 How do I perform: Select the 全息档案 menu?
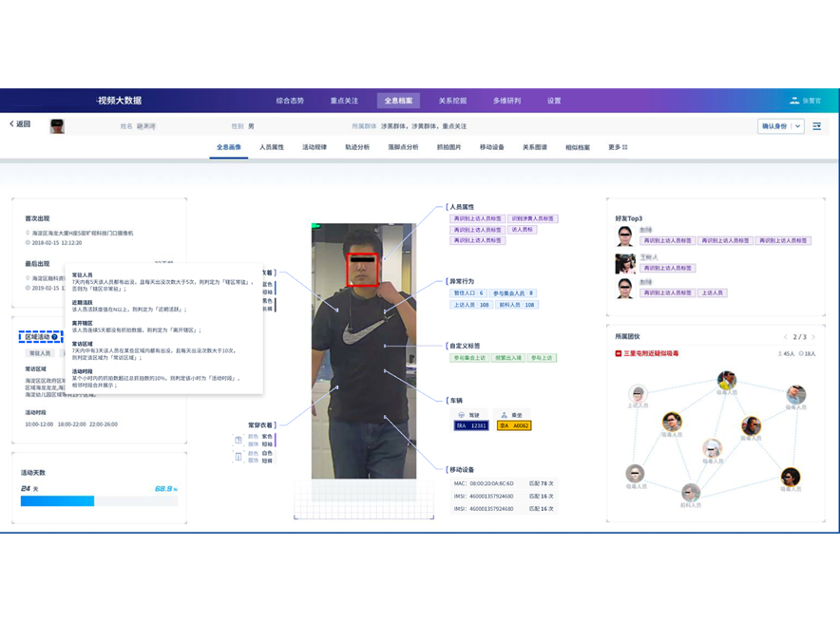tap(398, 101)
